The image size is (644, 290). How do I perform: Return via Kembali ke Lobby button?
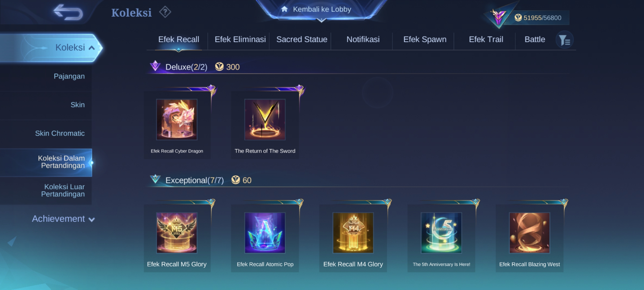tap(321, 9)
